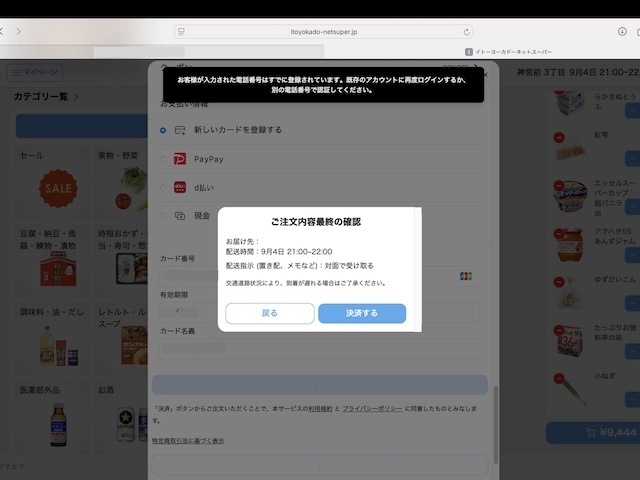
Task: Expand the カテゴリ一覧 chevron
Action: pos(76,97)
